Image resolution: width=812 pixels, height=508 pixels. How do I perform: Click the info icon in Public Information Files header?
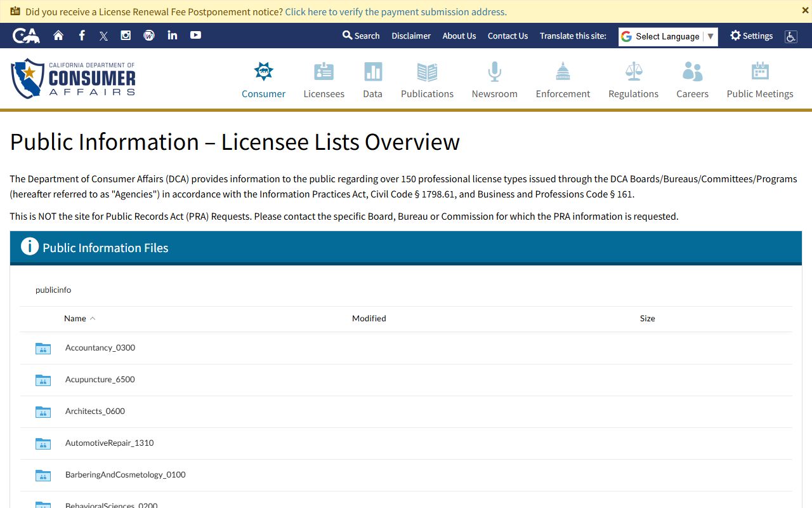pyautogui.click(x=30, y=246)
